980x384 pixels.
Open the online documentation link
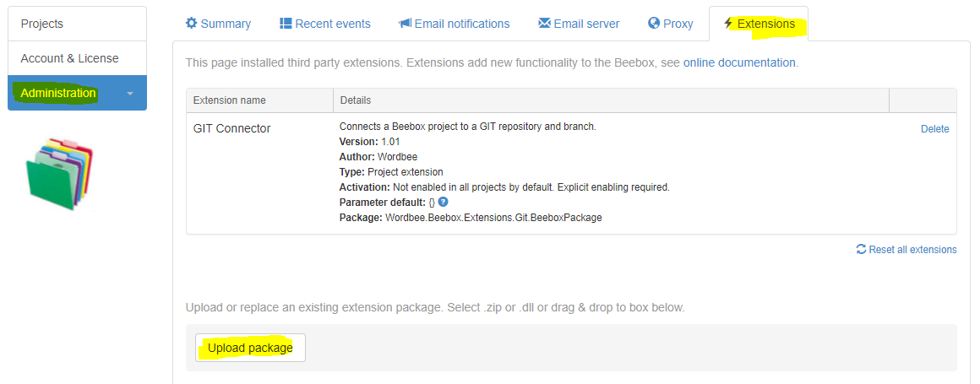pos(739,62)
